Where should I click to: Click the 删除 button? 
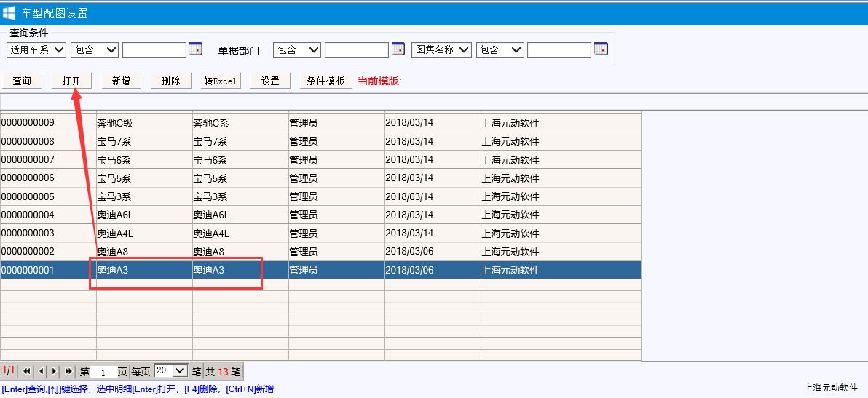pyautogui.click(x=170, y=81)
